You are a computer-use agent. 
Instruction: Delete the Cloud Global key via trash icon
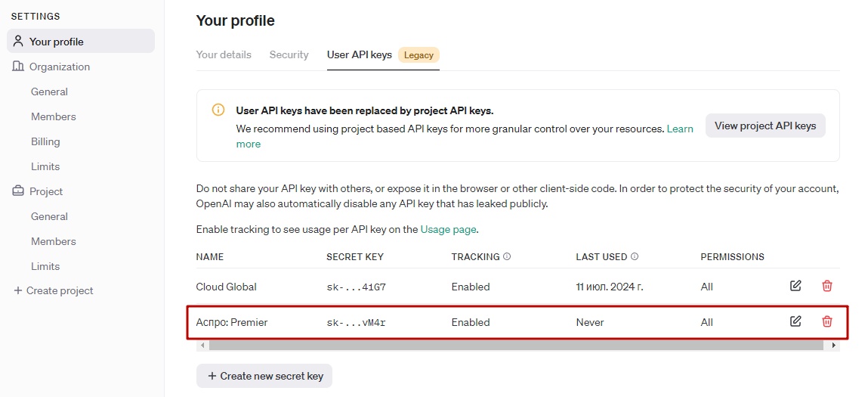(x=827, y=286)
